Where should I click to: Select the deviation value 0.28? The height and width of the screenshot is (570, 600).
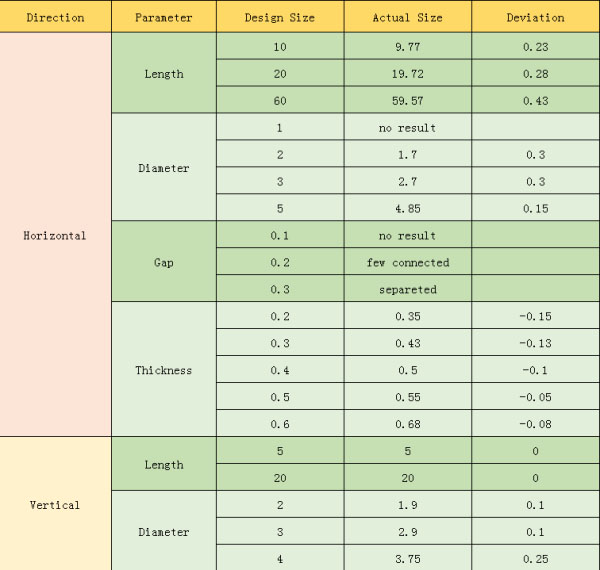tap(535, 73)
